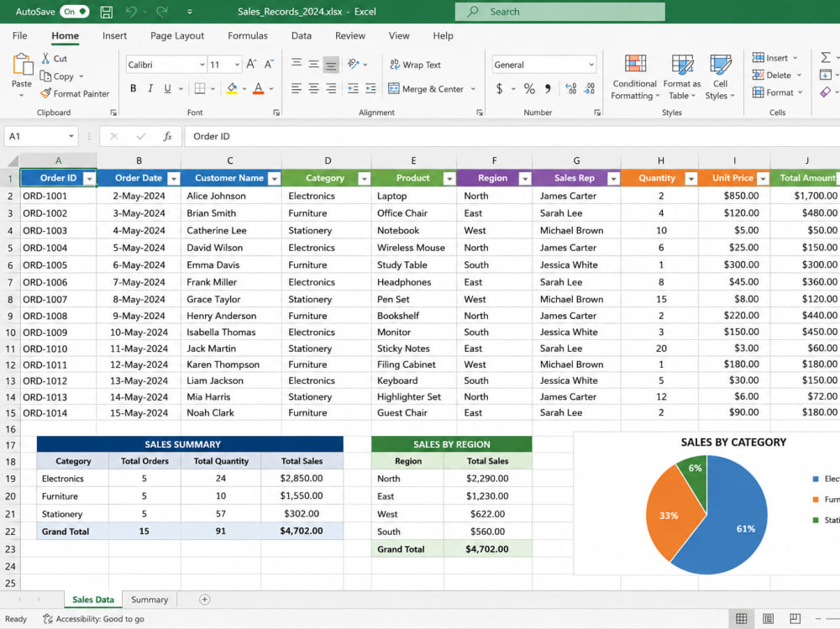Switch to the Formulas tab

tap(248, 36)
